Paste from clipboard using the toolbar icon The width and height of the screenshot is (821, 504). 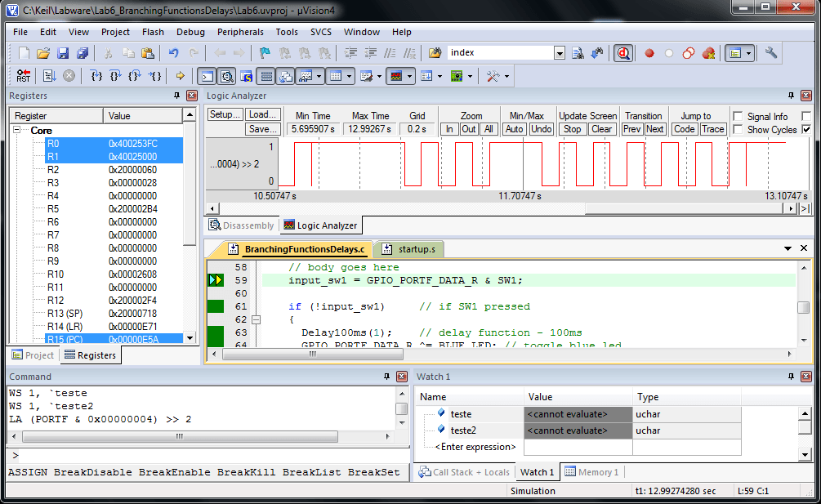click(x=148, y=53)
